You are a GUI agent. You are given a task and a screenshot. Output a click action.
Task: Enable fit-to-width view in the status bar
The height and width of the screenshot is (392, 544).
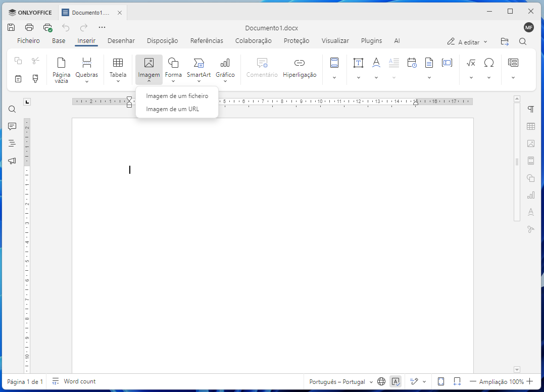[x=456, y=381]
